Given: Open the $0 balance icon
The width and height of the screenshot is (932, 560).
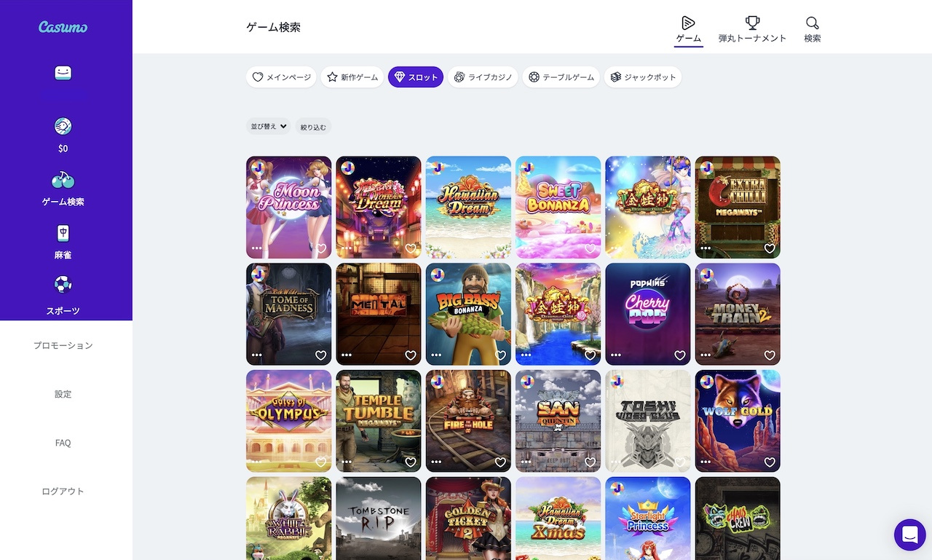Looking at the screenshot, I should (63, 127).
